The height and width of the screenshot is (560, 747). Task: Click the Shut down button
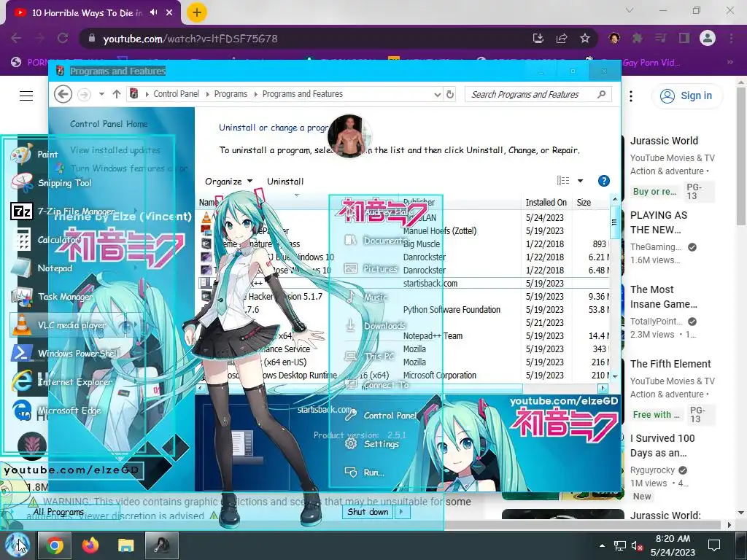(368, 512)
